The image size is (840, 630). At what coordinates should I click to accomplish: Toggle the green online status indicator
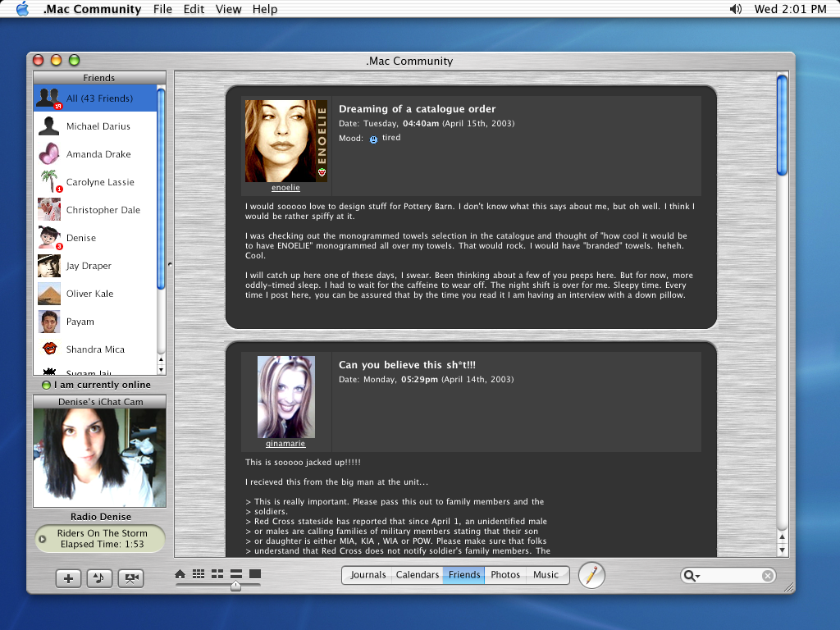[x=47, y=386]
